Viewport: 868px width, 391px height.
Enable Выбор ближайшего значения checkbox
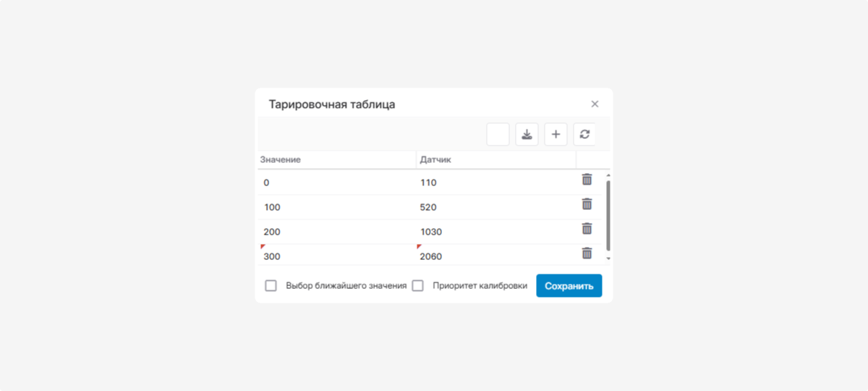point(271,285)
